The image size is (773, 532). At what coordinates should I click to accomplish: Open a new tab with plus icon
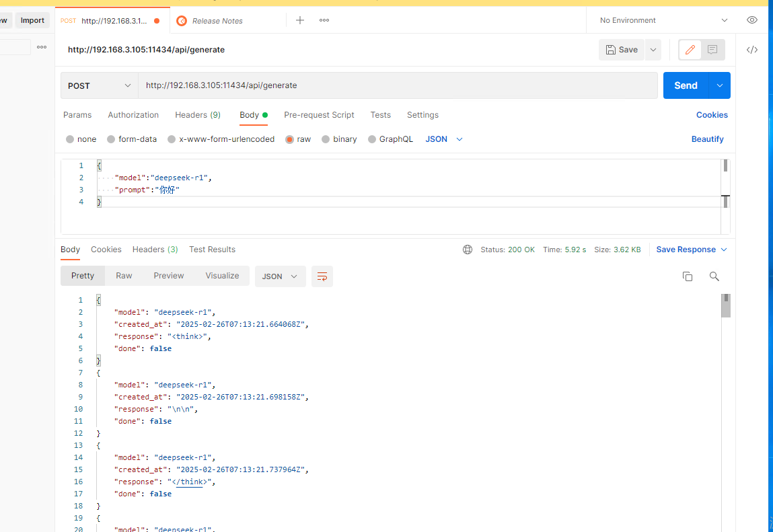(x=300, y=20)
